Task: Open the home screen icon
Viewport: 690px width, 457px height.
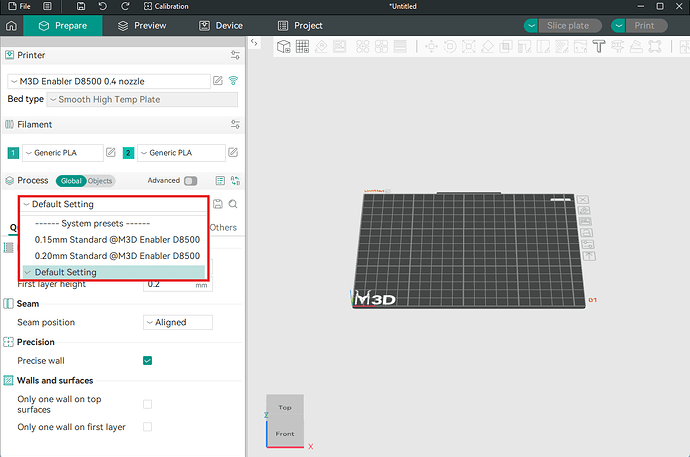Action: pos(11,25)
